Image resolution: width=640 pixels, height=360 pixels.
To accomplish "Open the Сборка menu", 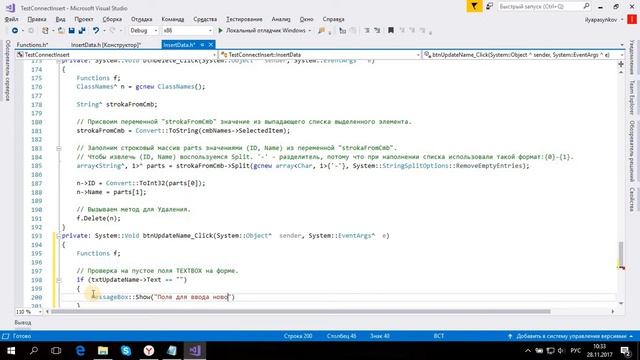I will [x=112, y=19].
